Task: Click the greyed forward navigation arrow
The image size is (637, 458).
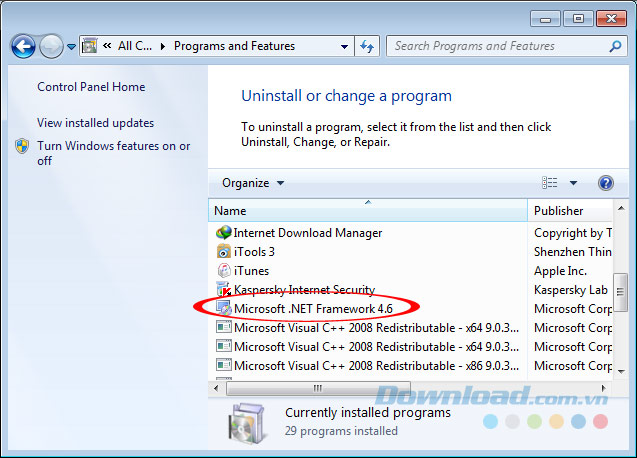Action: pyautogui.click(x=51, y=46)
